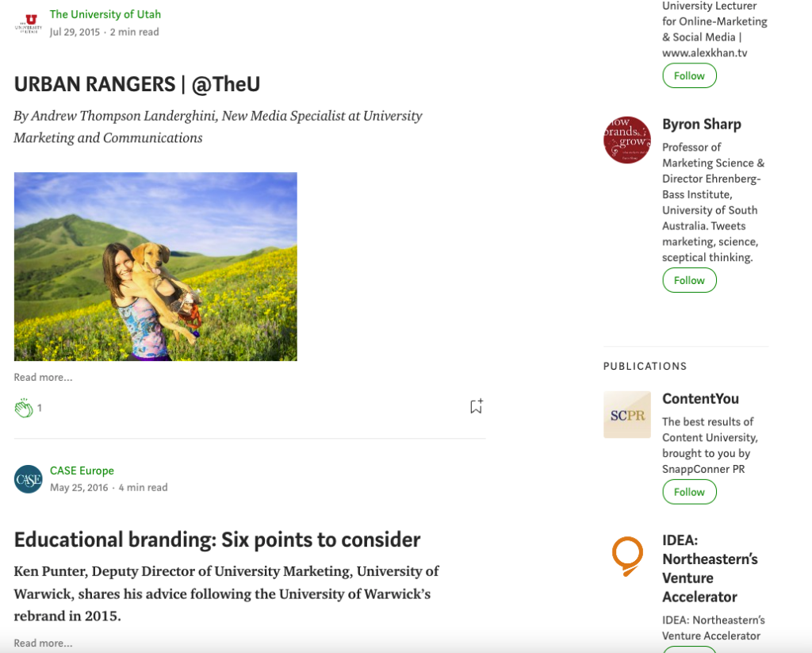
Task: Follow the ContentYou publication
Action: 688,492
